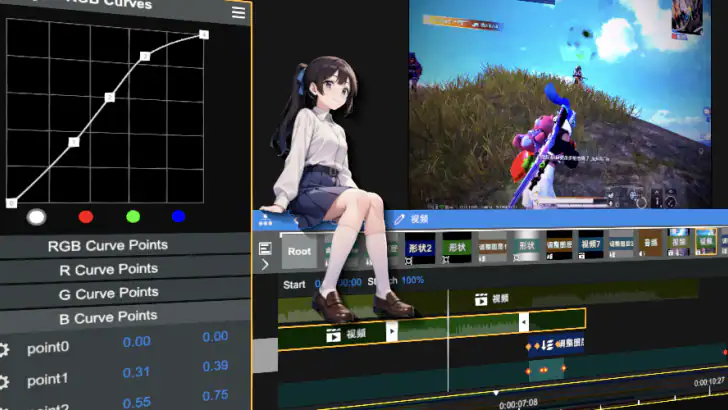The width and height of the screenshot is (728, 410).
Task: Click the left trim handle on selected clip
Action: (391, 332)
